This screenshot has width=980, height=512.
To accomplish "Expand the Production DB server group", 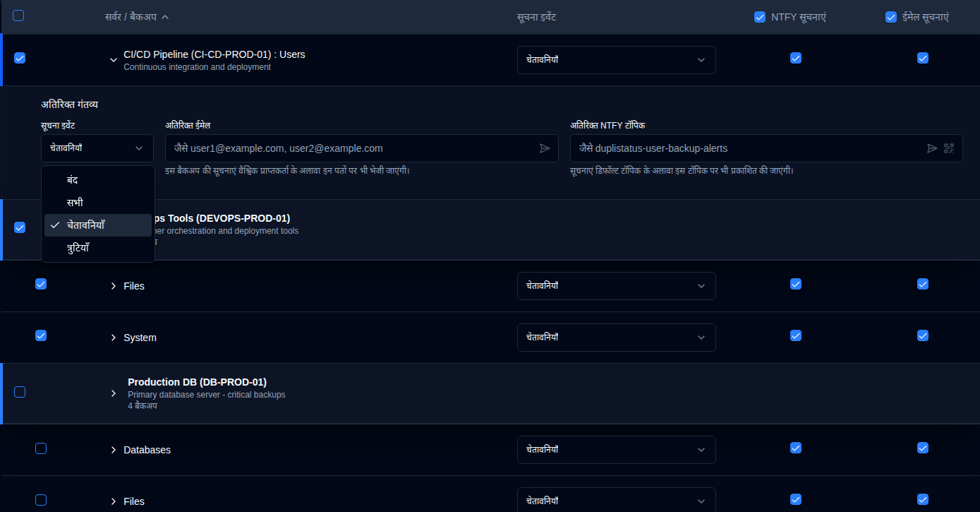I will [x=114, y=393].
